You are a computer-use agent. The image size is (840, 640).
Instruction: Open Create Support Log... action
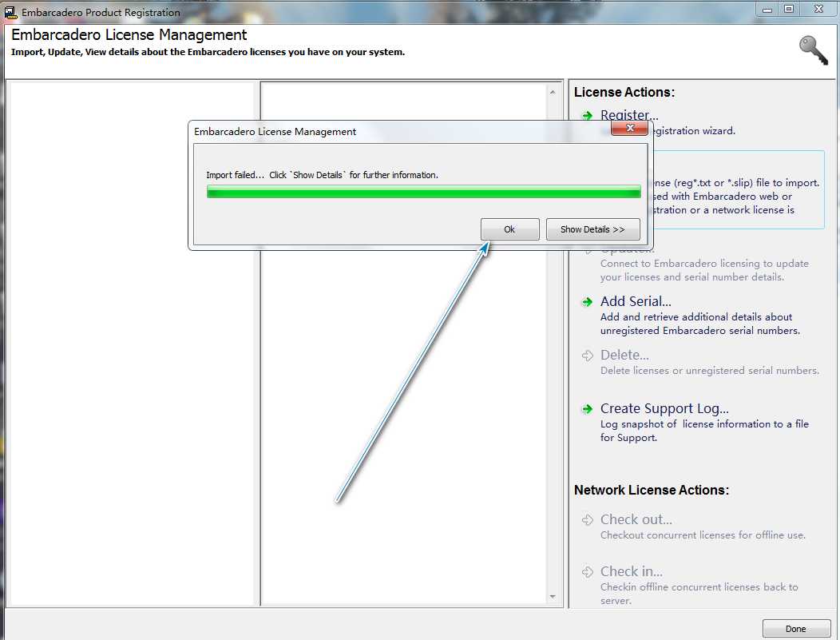point(664,408)
